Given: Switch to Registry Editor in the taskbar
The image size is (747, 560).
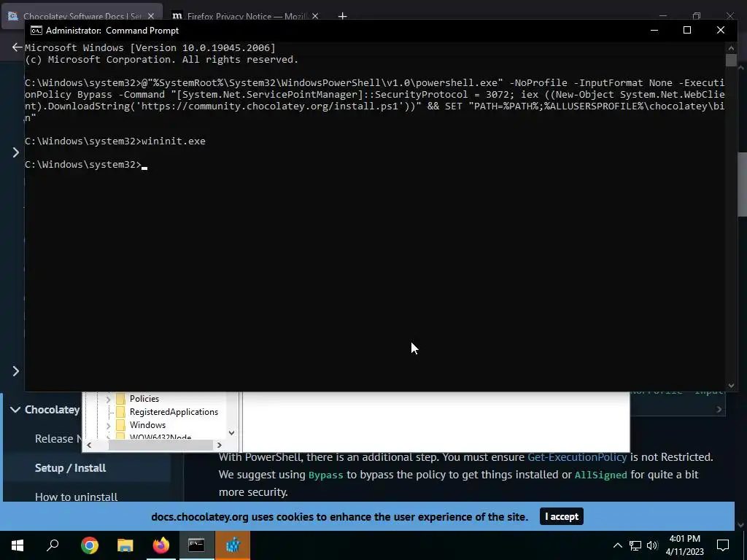Looking at the screenshot, I should pos(233,545).
